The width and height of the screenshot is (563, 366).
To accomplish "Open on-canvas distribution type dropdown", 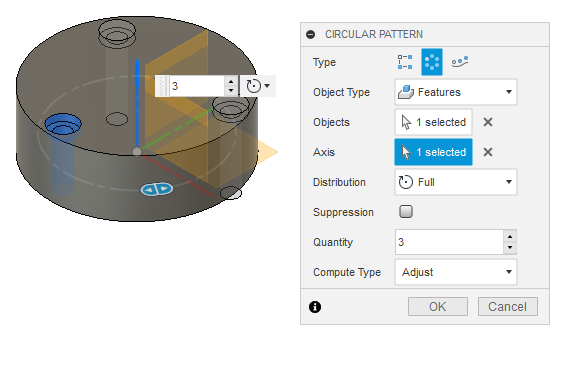I will (x=258, y=86).
